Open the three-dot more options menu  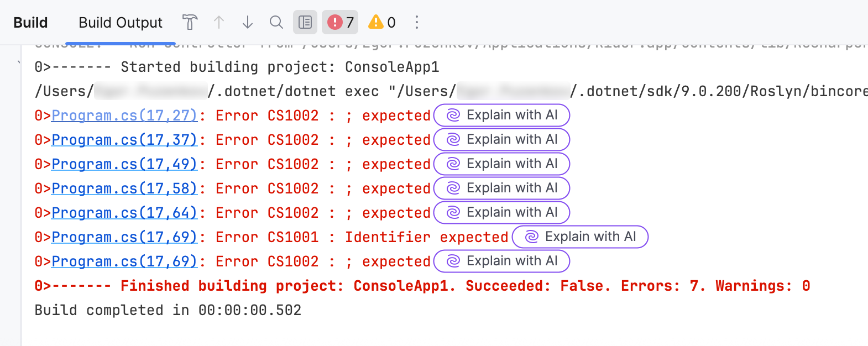417,23
